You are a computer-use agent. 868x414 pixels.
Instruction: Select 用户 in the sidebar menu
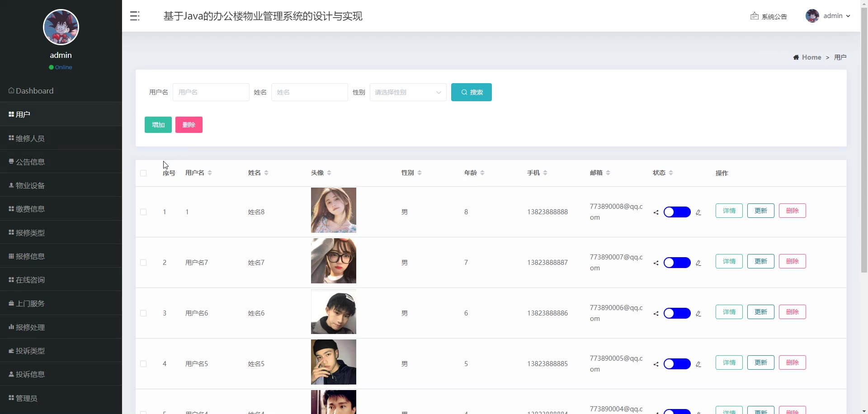coord(61,114)
